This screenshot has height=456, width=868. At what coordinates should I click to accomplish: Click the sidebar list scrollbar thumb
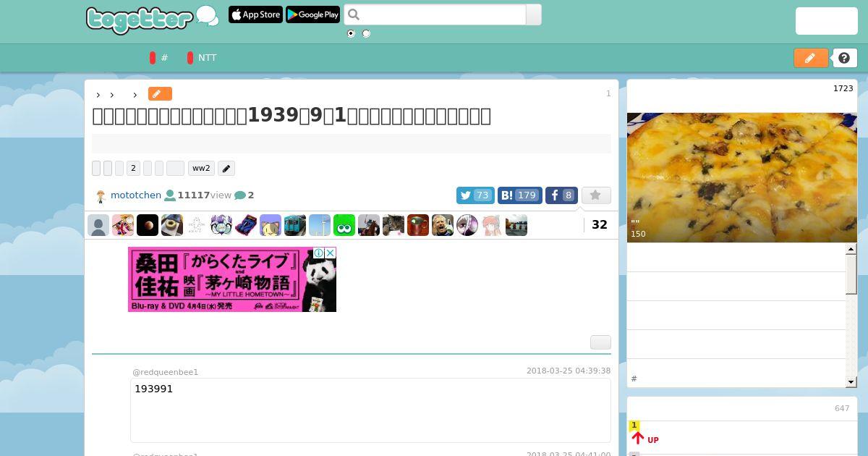[x=851, y=274]
